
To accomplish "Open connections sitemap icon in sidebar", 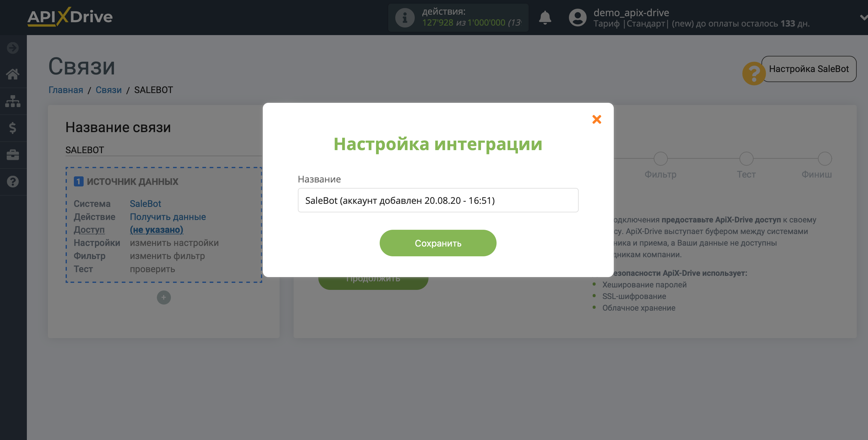I will [13, 101].
